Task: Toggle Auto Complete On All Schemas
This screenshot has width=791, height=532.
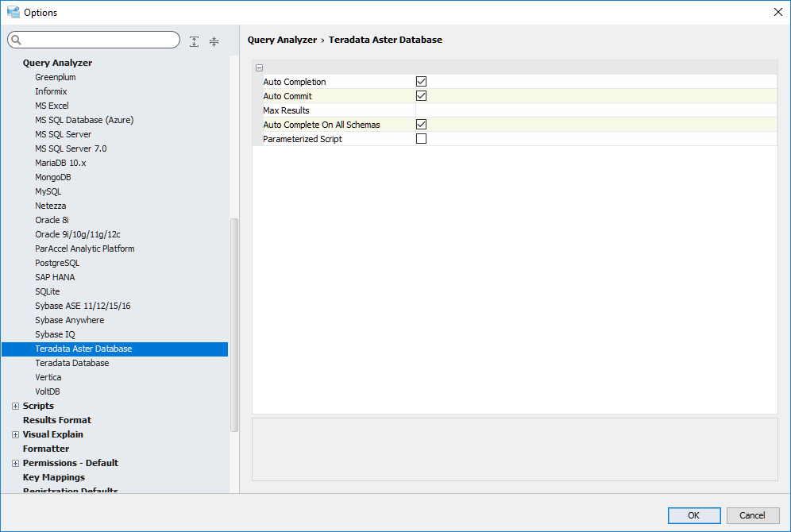Action: click(422, 125)
